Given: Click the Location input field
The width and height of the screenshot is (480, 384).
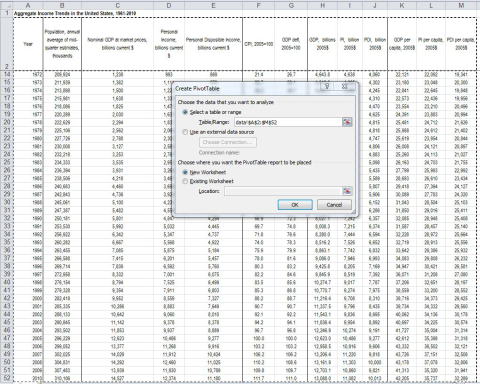Looking at the screenshot, I should tap(283, 191).
